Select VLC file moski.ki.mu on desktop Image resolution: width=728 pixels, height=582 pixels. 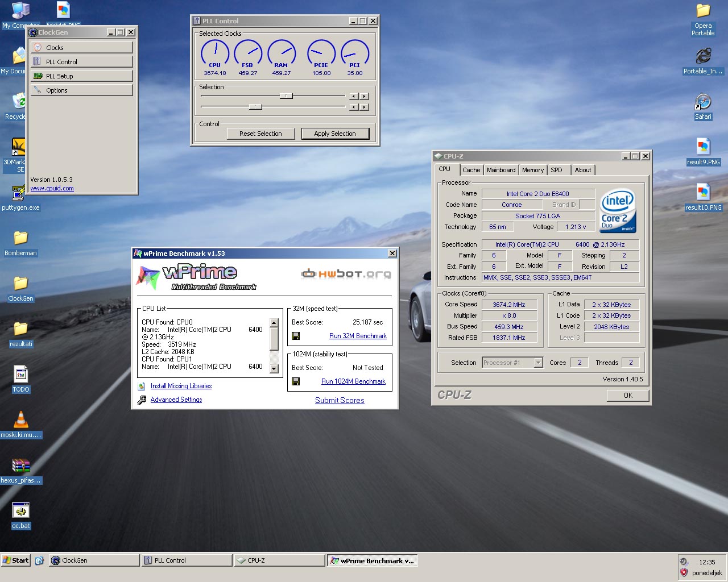20,425
